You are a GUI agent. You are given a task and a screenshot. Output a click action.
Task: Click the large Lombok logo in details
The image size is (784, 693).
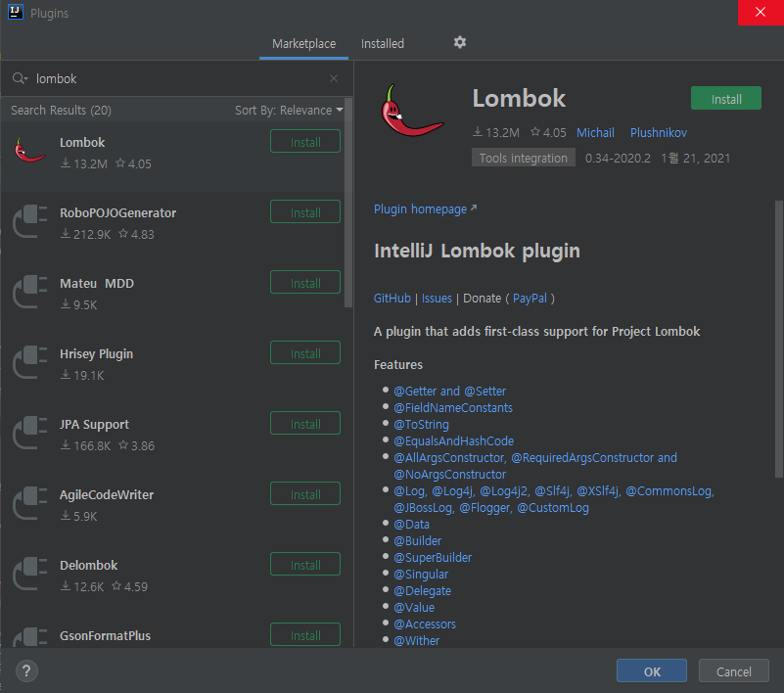(x=412, y=111)
